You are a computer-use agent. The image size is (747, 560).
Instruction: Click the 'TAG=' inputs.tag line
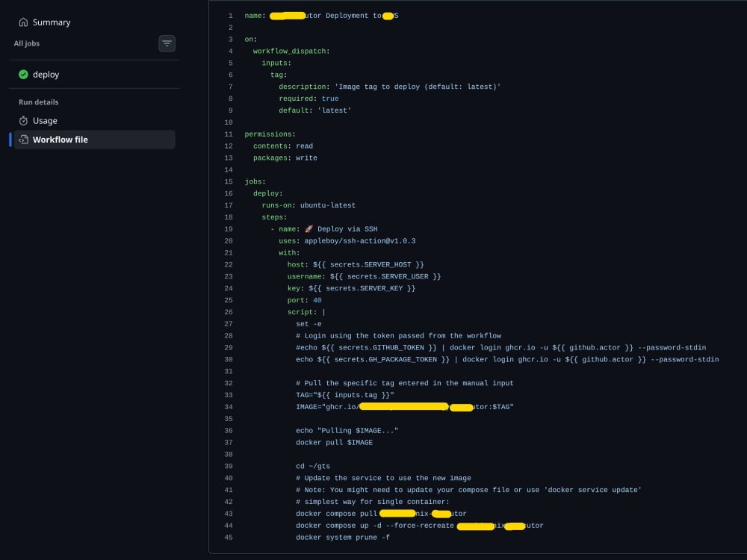[x=345, y=395]
